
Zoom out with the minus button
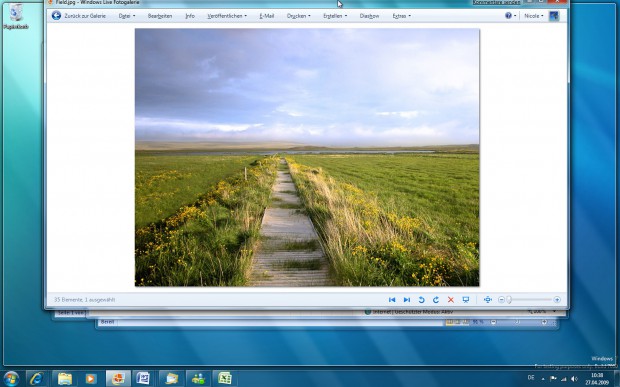pyautogui.click(x=501, y=300)
